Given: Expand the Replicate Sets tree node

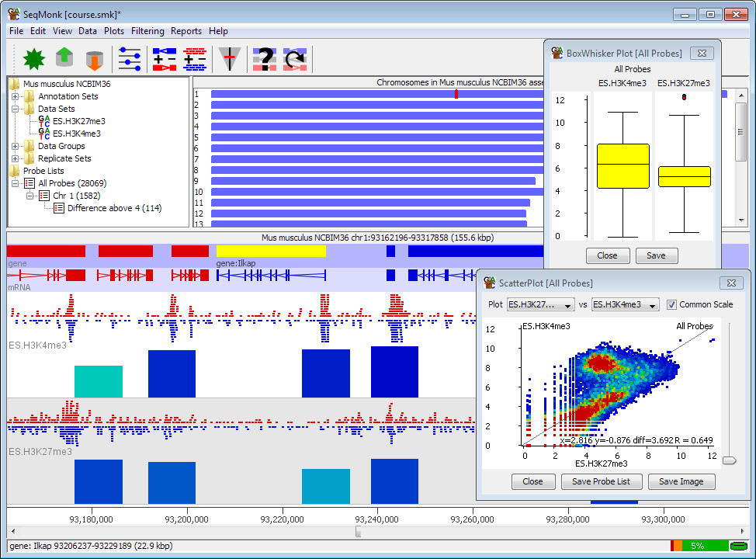Looking at the screenshot, I should tap(15, 158).
